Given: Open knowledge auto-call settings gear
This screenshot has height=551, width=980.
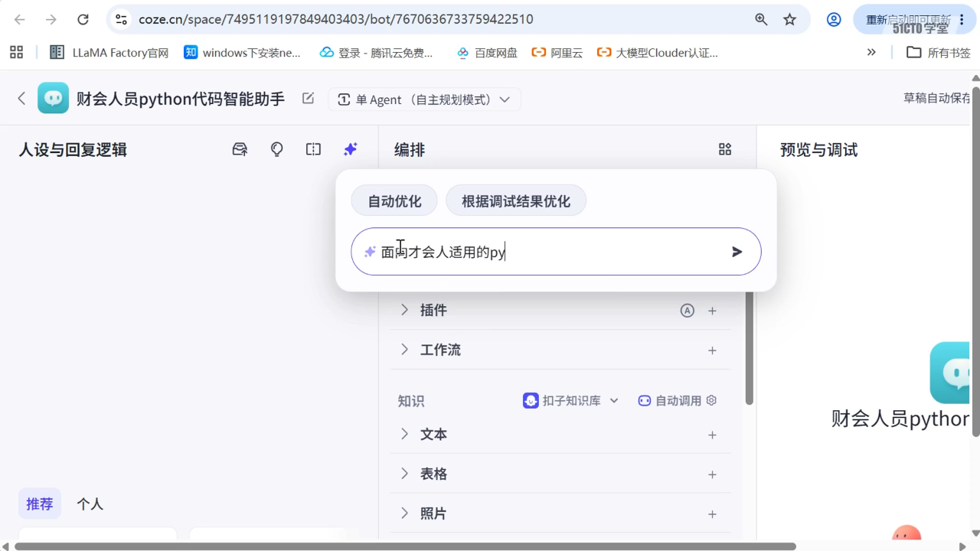Looking at the screenshot, I should coord(711,400).
